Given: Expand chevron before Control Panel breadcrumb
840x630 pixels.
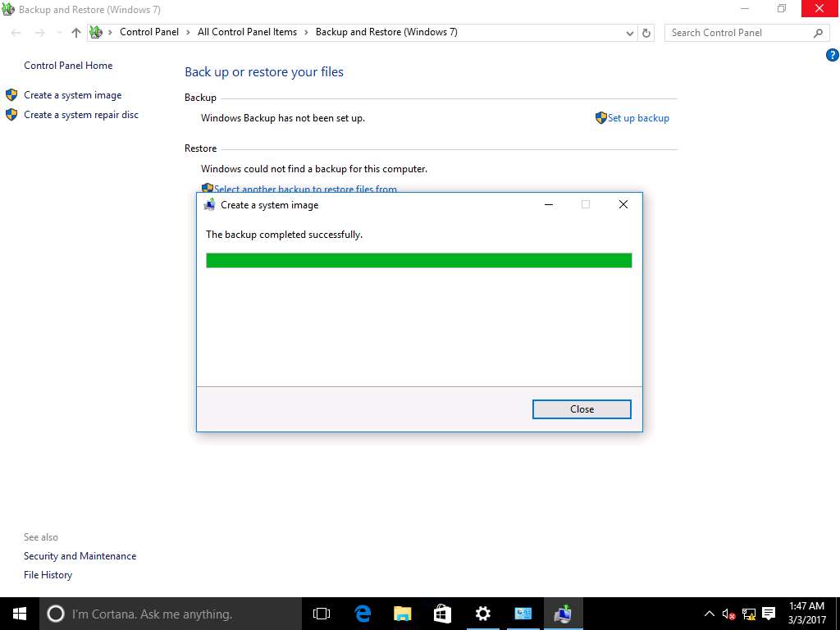Looking at the screenshot, I should pos(111,32).
